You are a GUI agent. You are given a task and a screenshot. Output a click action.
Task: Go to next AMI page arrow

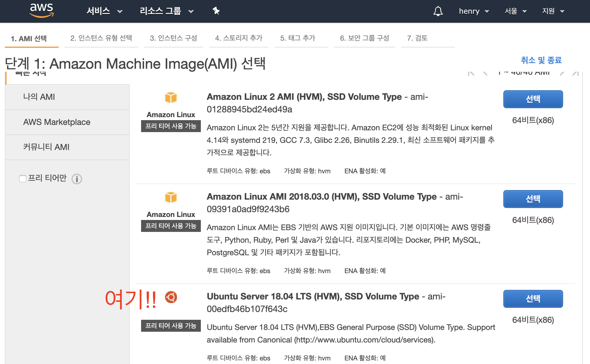[x=562, y=73]
